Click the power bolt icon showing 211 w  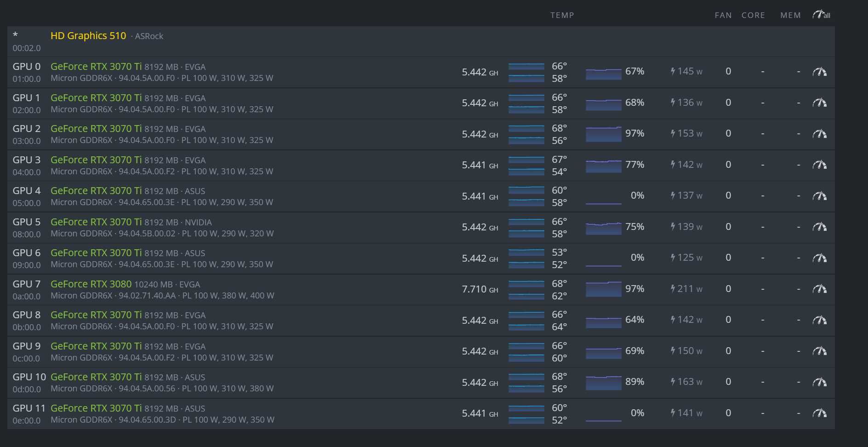[x=673, y=289]
